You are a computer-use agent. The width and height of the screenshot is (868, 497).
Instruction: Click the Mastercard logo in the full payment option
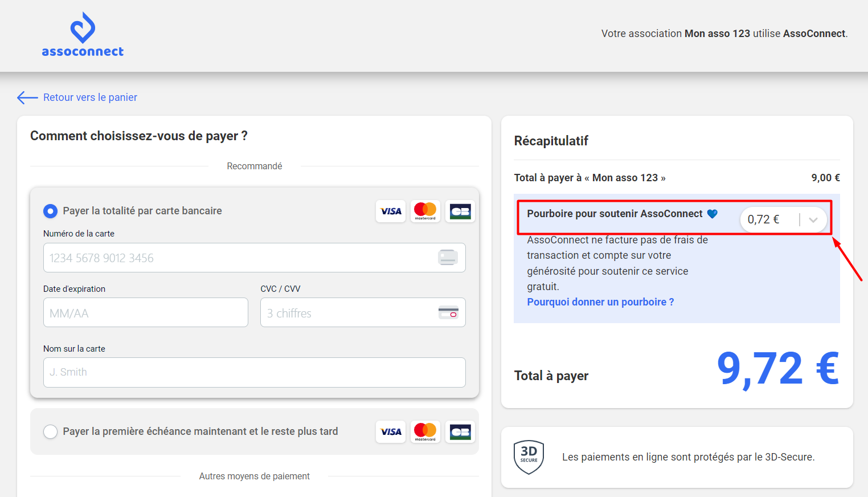(x=425, y=211)
